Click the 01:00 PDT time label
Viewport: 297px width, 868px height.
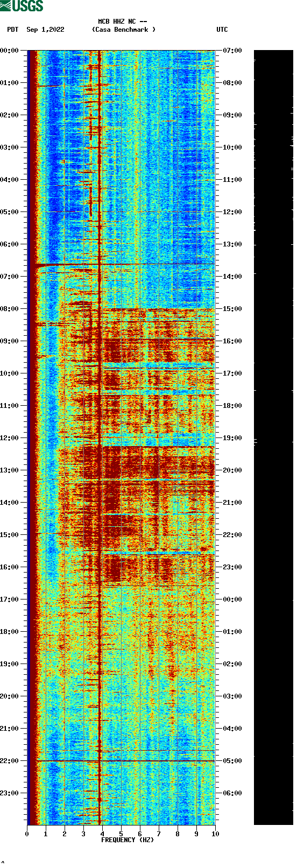pos(10,83)
